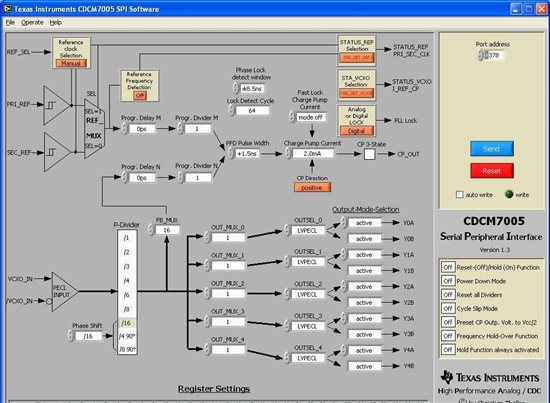Open the PFD Pulse Width dropdown
Screen dimensions: 550x403
[x=247, y=154]
